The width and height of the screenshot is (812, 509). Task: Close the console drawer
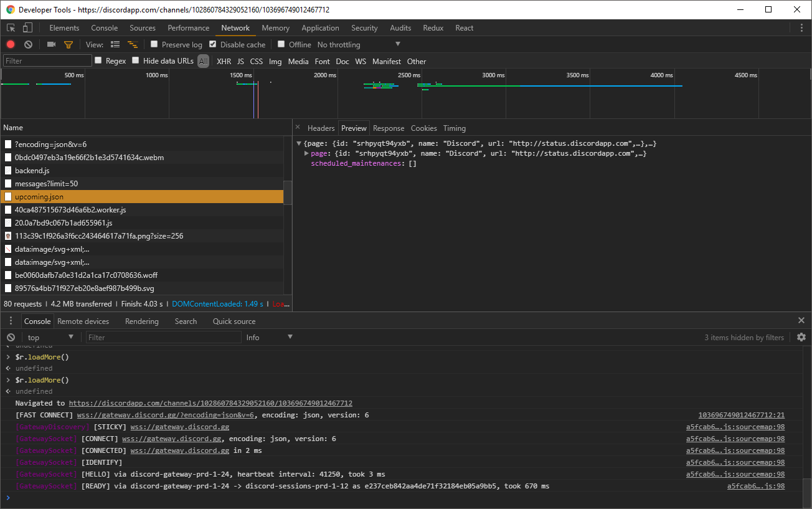pyautogui.click(x=801, y=320)
